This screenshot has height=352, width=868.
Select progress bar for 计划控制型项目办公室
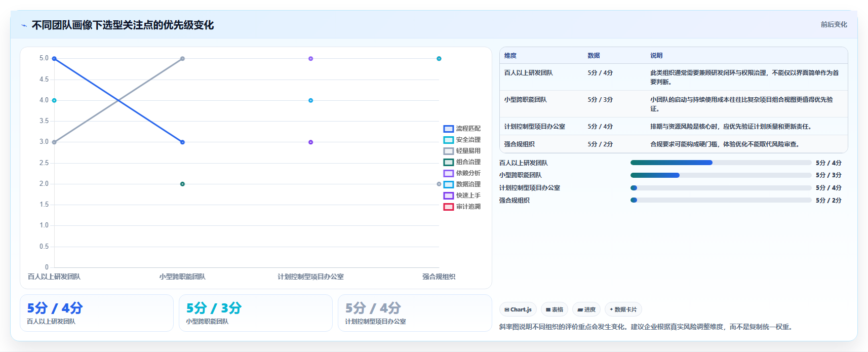[x=721, y=188]
